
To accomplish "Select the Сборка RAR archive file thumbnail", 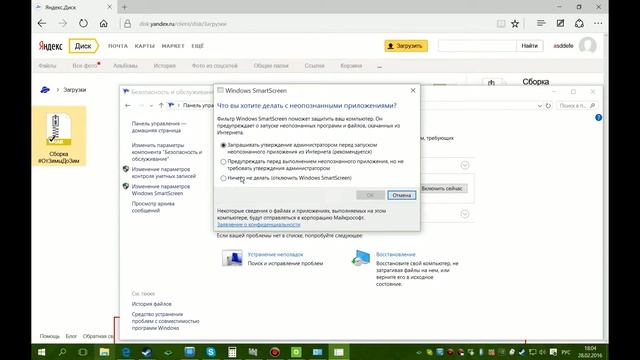I will pyautogui.click(x=59, y=129).
